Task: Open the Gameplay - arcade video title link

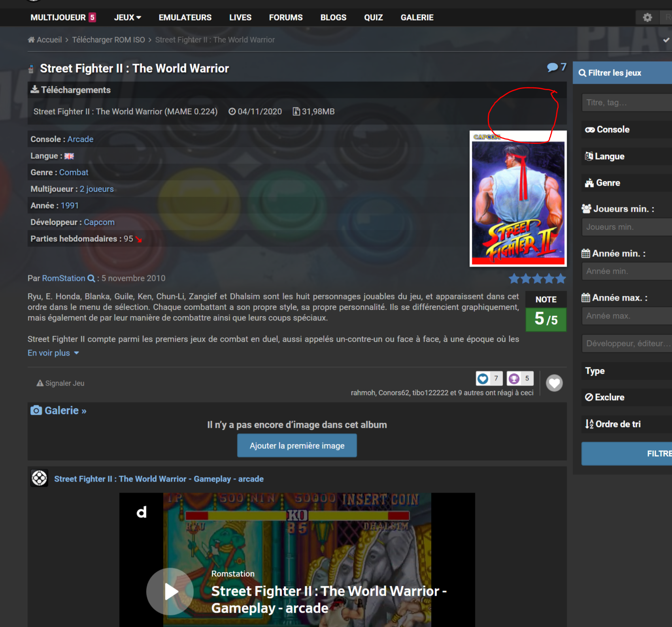Action: pyautogui.click(x=159, y=479)
